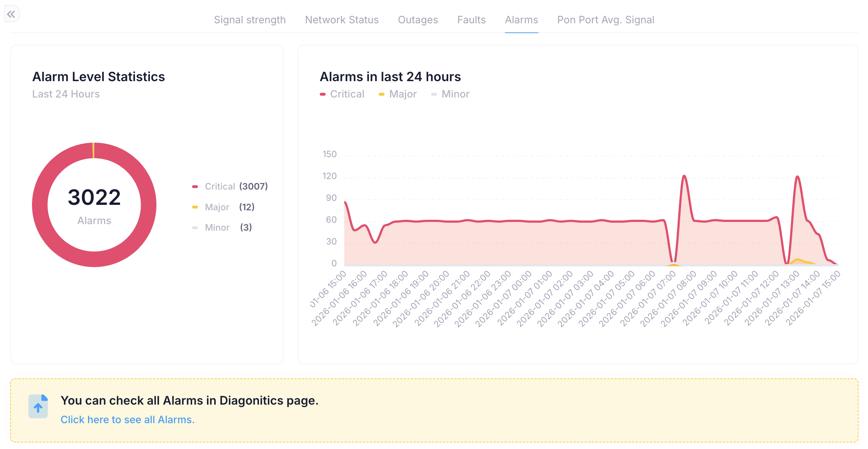Collapse sidebar with double chevron icon
Screen dimensions: 868x449
tap(11, 14)
